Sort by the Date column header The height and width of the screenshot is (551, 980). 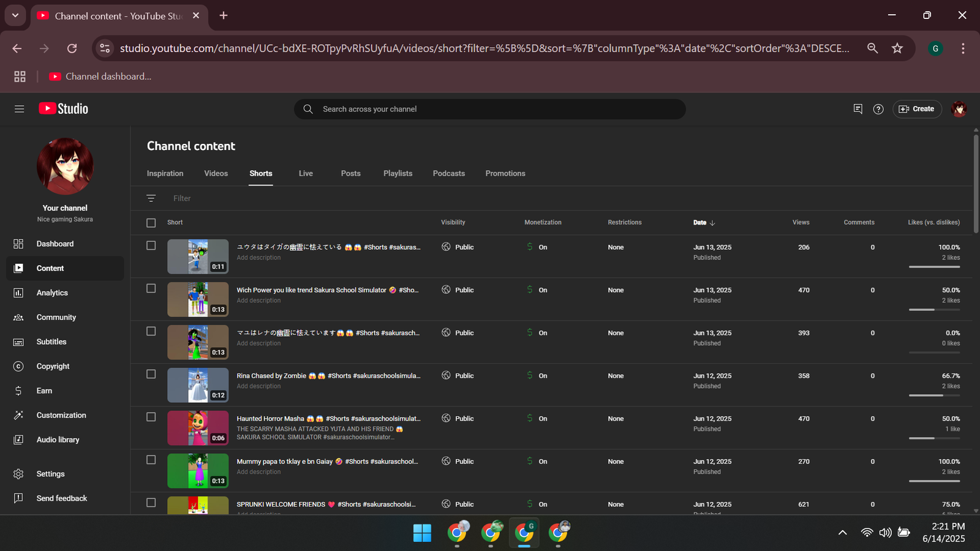[704, 223]
